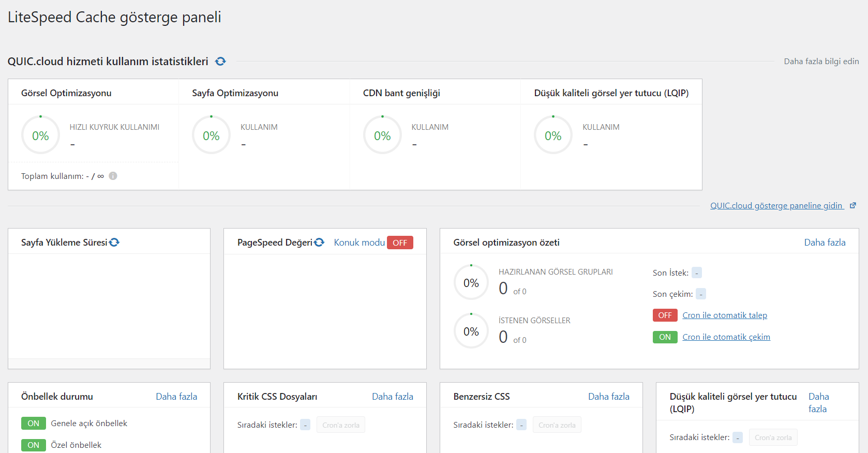This screenshot has width=868, height=453.
Task: Click Sayfa Optimizasyonu 0% usage gauge
Action: click(x=211, y=135)
